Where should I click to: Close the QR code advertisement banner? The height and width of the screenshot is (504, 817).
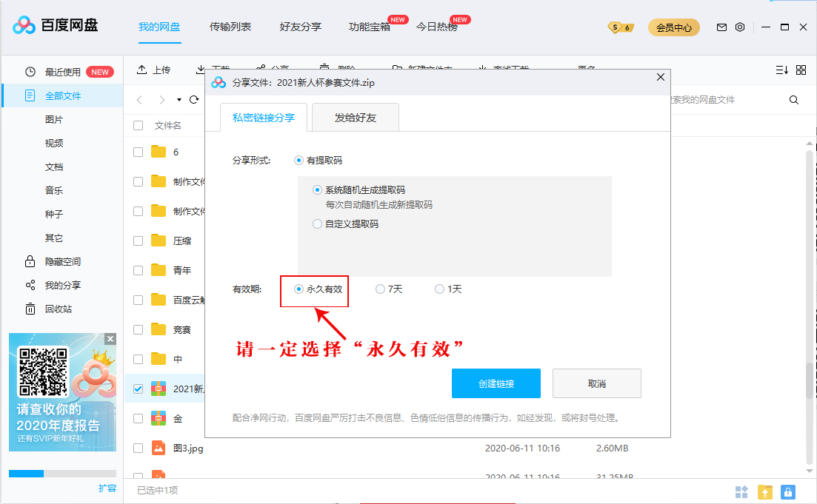click(110, 339)
